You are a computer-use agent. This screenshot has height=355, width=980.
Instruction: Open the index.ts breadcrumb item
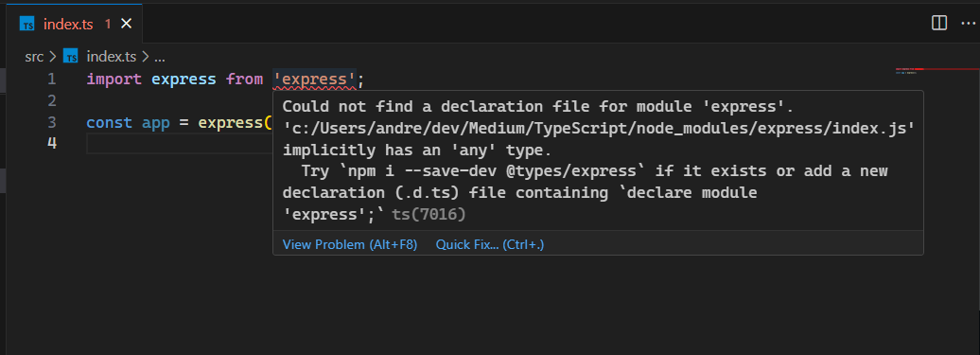tap(112, 56)
